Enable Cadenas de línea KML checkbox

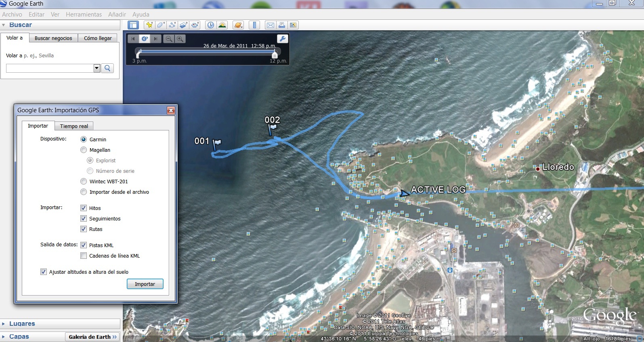pyautogui.click(x=84, y=256)
